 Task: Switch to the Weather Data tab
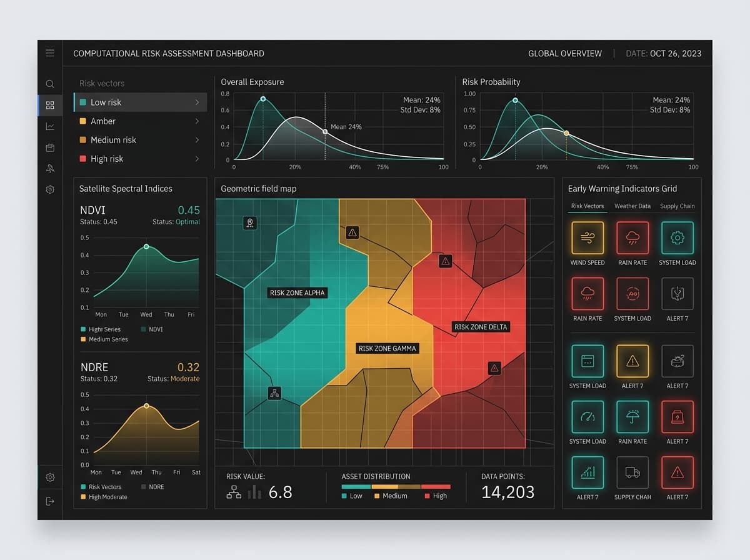pos(632,206)
